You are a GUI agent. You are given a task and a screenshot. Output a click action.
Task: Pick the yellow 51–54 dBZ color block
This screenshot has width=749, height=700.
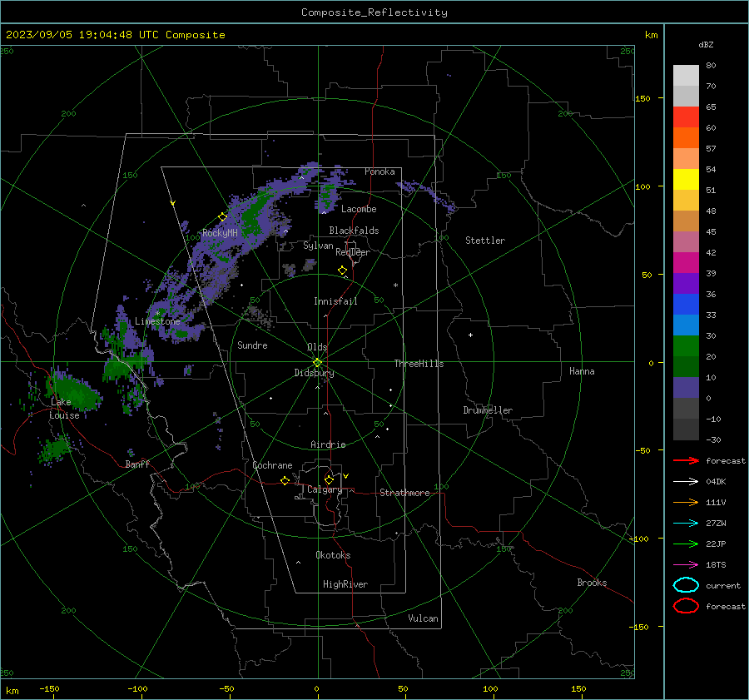(x=686, y=180)
